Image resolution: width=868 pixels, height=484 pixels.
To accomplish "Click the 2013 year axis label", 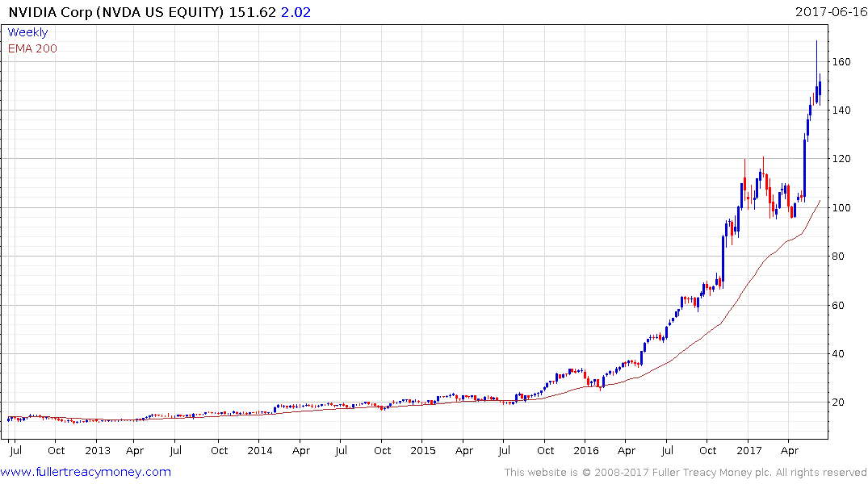I will point(98,450).
